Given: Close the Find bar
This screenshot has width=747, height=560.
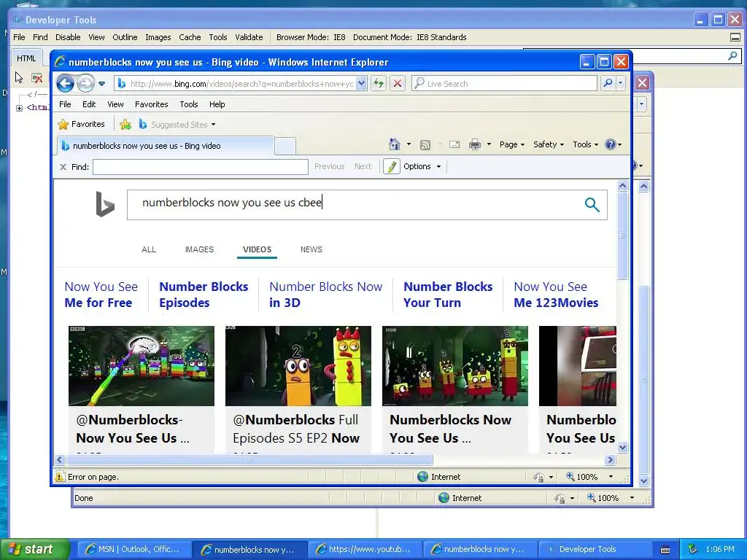Looking at the screenshot, I should [x=63, y=167].
